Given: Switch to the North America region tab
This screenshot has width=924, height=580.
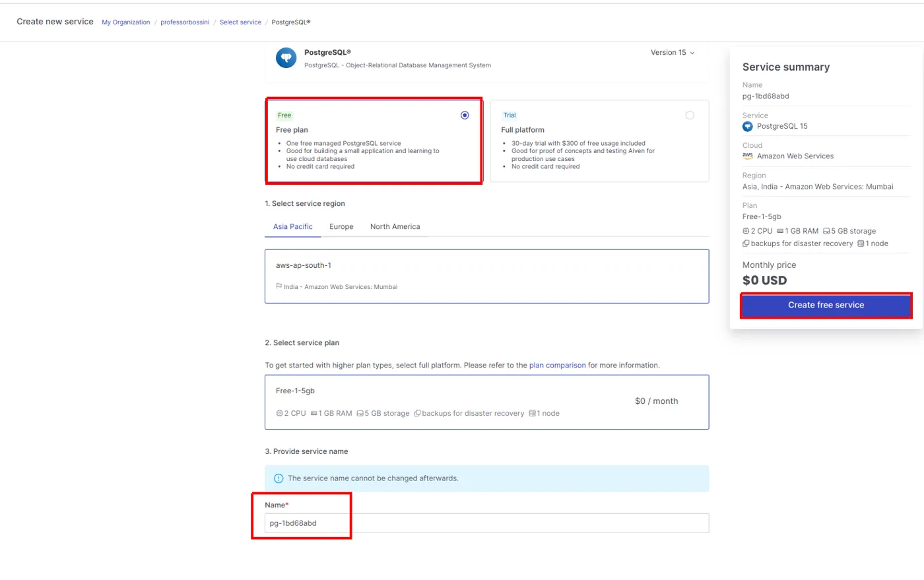Looking at the screenshot, I should coord(395,226).
